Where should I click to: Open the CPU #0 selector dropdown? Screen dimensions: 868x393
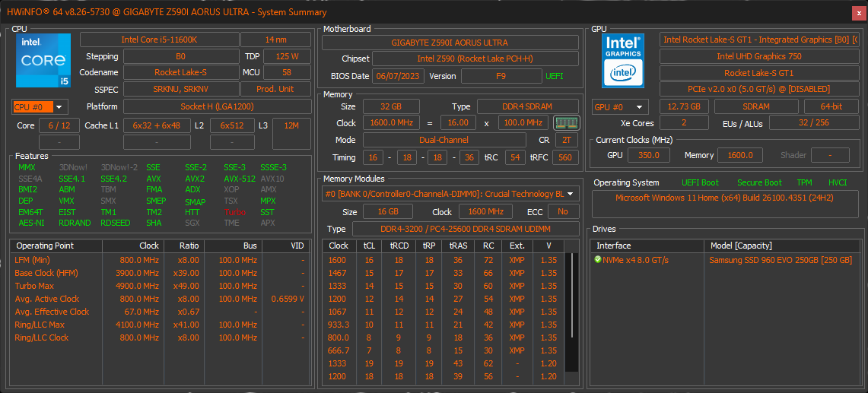coord(40,107)
